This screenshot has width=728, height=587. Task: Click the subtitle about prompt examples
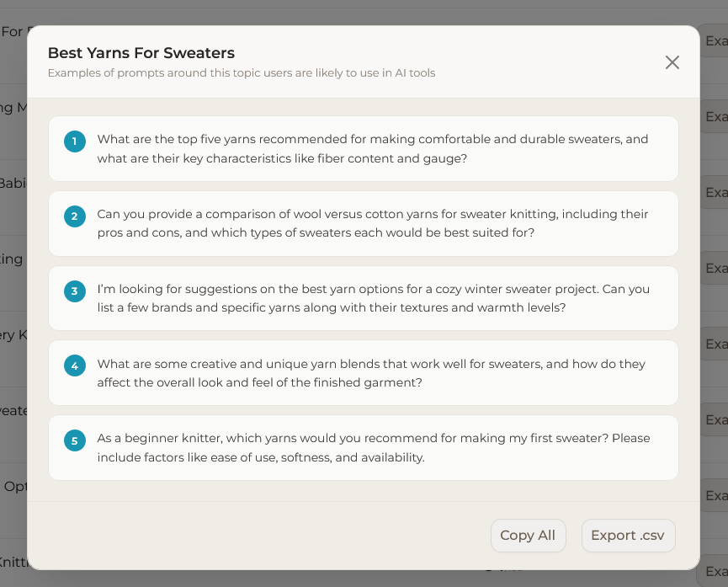[x=241, y=73]
